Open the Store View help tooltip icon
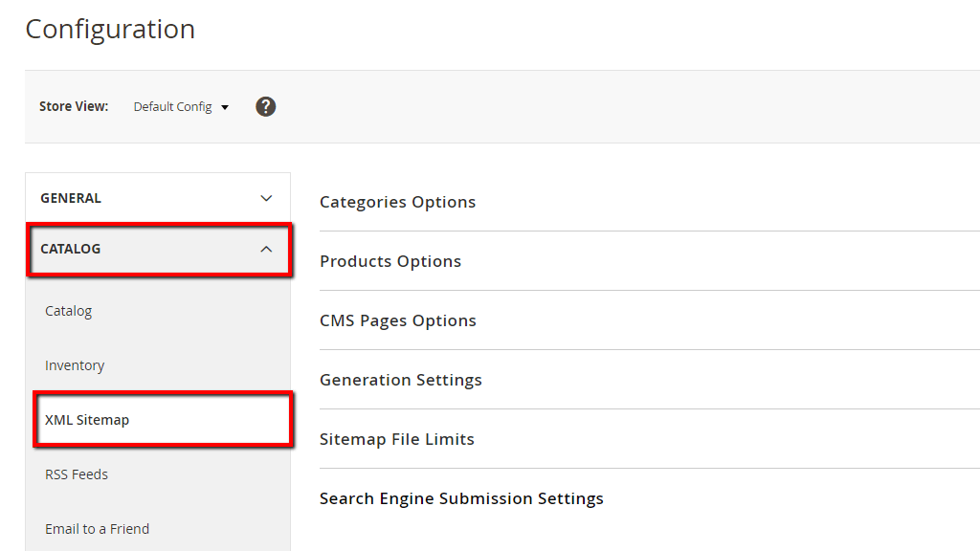This screenshot has width=980, height=551. [x=265, y=106]
